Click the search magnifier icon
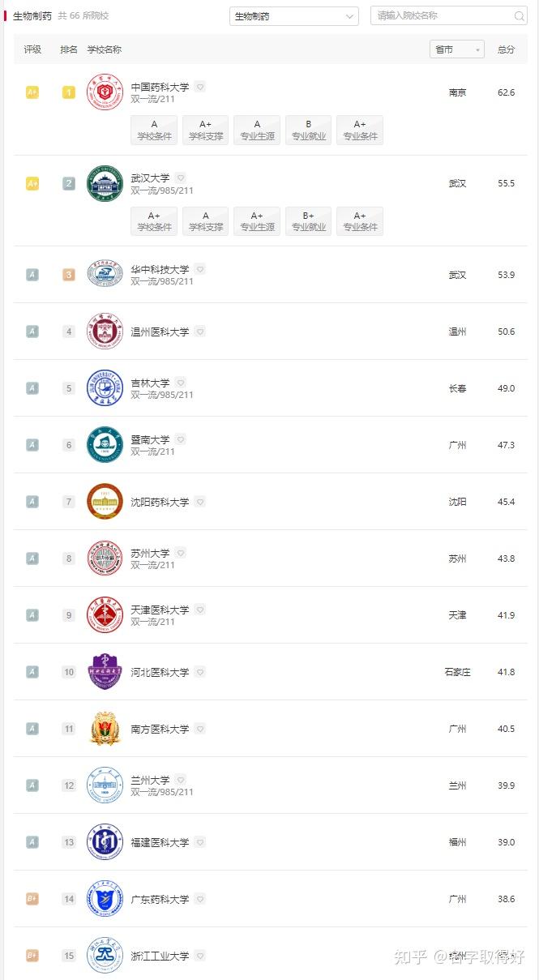This screenshot has width=539, height=980. 520,16
